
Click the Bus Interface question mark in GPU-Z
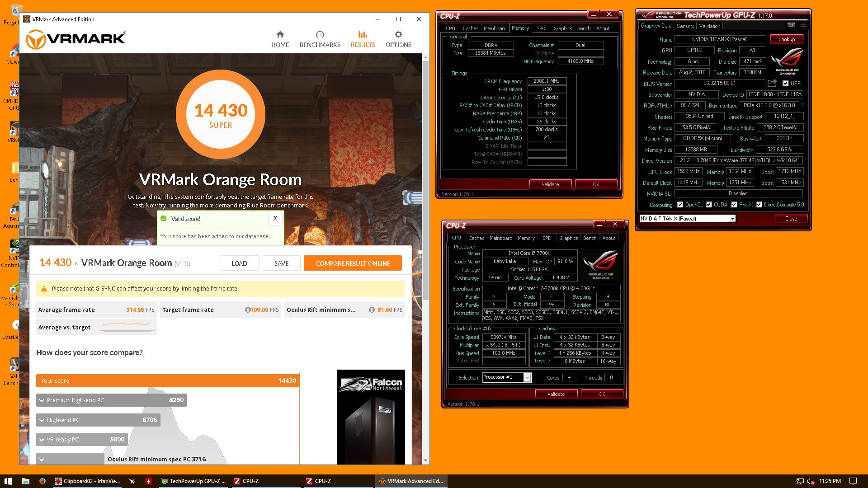802,105
